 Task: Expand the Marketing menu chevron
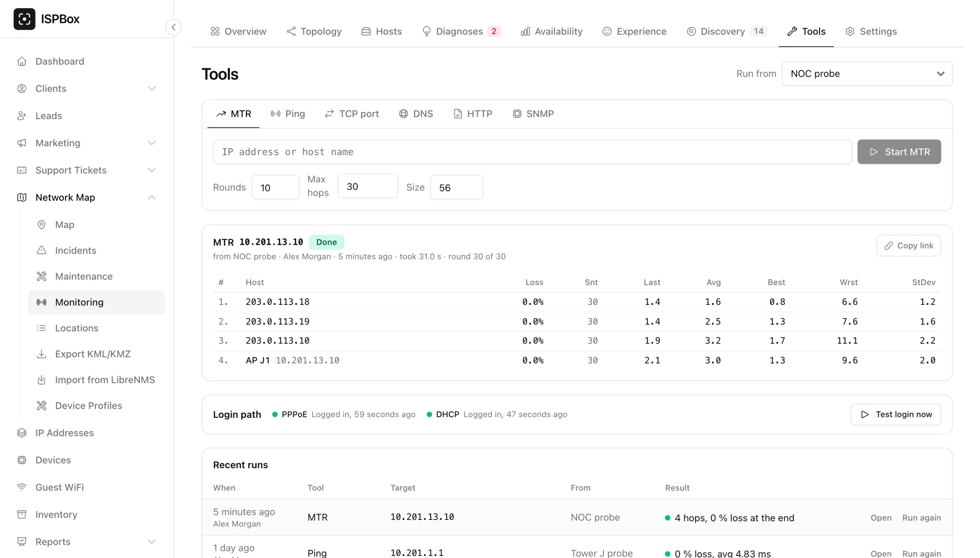152,143
